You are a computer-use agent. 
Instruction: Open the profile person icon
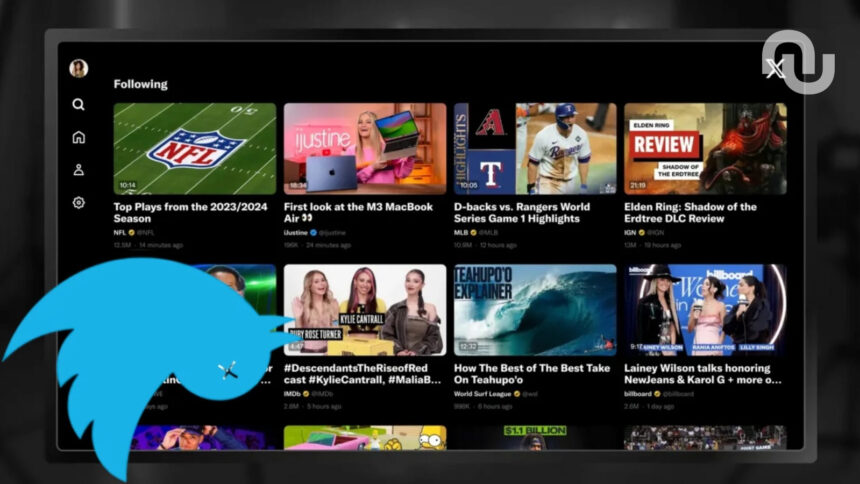(78, 170)
